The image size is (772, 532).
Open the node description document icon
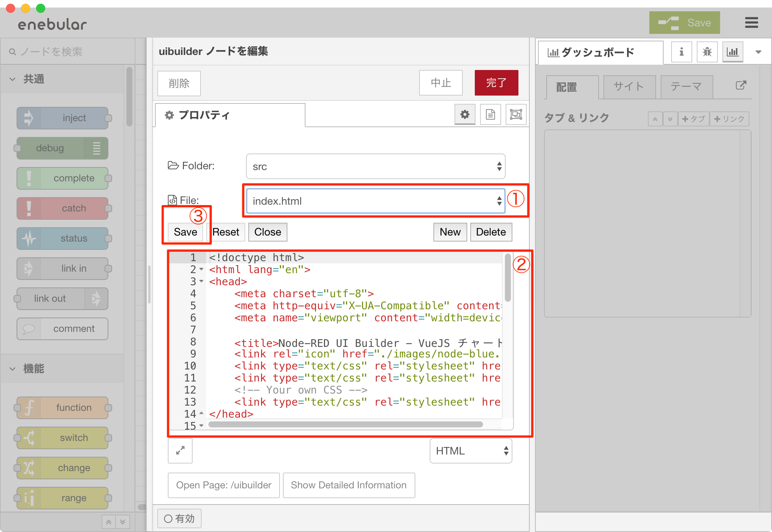tap(490, 114)
